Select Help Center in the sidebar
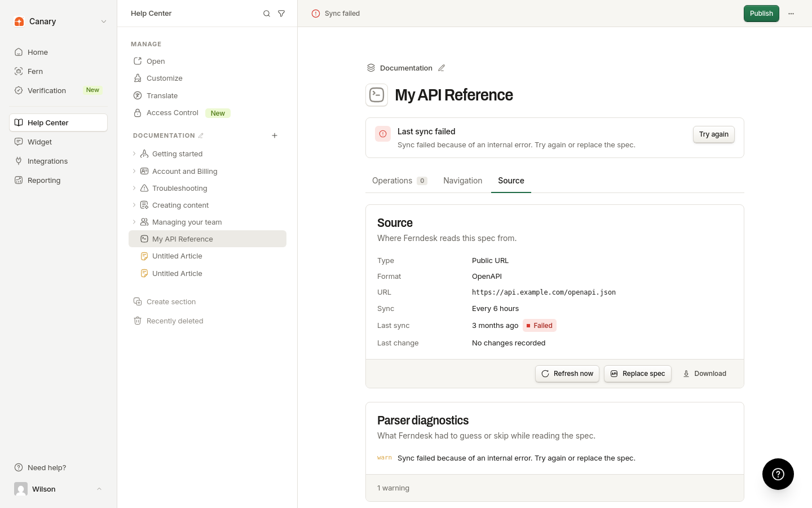812x508 pixels. pyautogui.click(x=59, y=122)
